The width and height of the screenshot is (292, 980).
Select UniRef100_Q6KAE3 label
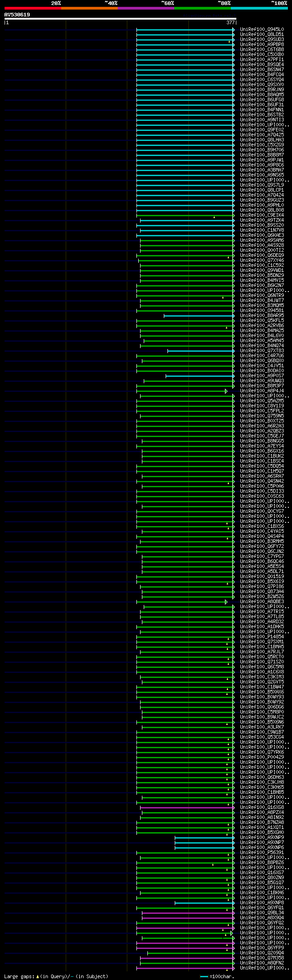point(262,235)
